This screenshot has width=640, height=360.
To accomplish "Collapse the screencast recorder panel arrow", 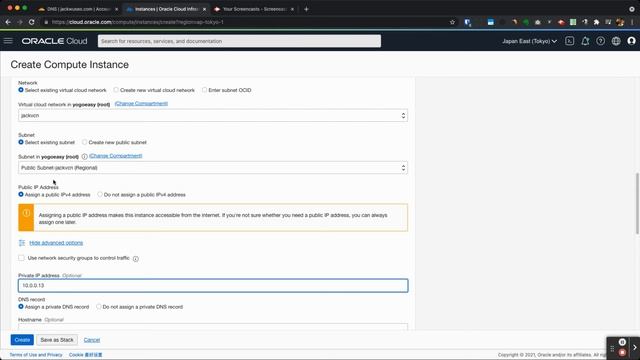I will click(635, 347).
